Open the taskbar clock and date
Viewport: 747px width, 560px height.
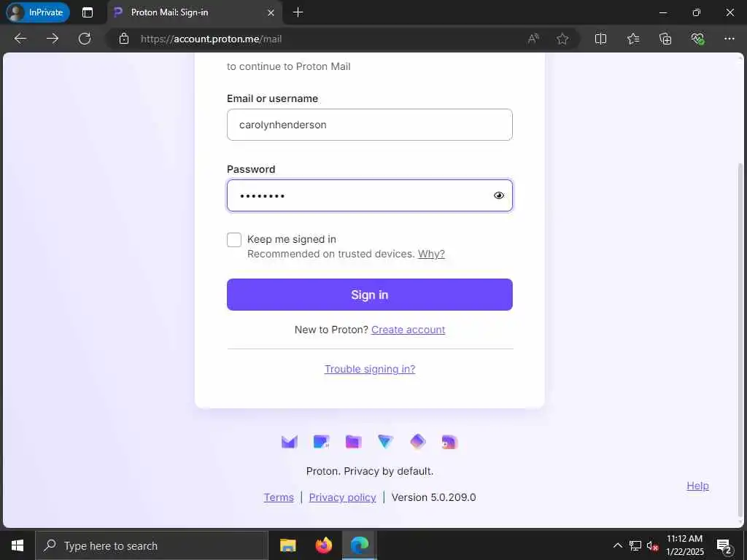pyautogui.click(x=684, y=545)
